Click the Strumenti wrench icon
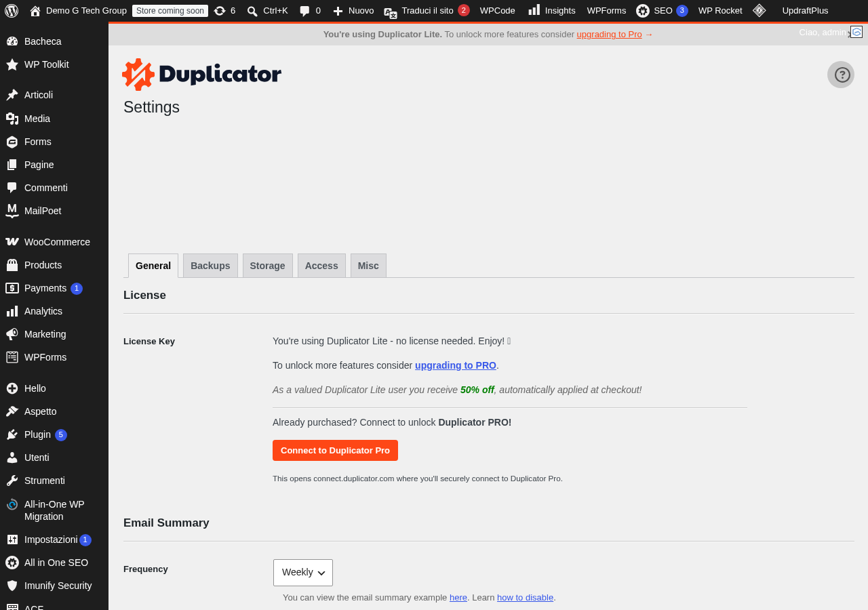868x610 pixels. 12,481
